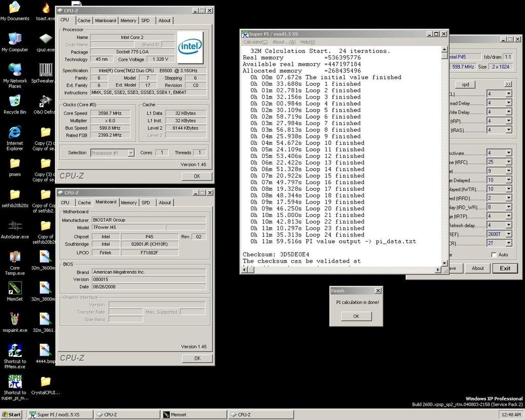Open the Help menu in Super PI

click(x=308, y=42)
